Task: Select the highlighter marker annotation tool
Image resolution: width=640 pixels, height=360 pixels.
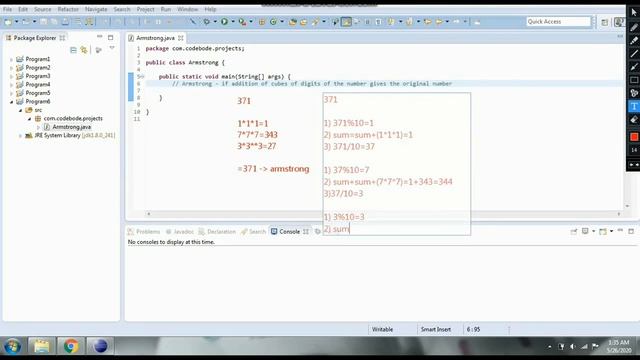Action: 634,40
